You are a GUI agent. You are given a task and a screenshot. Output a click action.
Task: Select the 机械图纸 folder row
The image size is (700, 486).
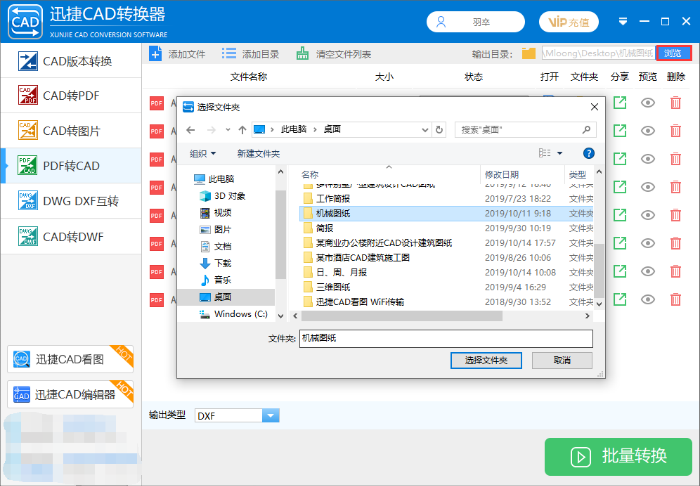[x=446, y=213]
